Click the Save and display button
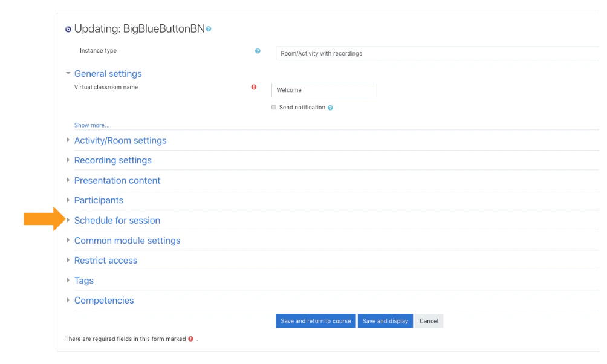 [385, 321]
